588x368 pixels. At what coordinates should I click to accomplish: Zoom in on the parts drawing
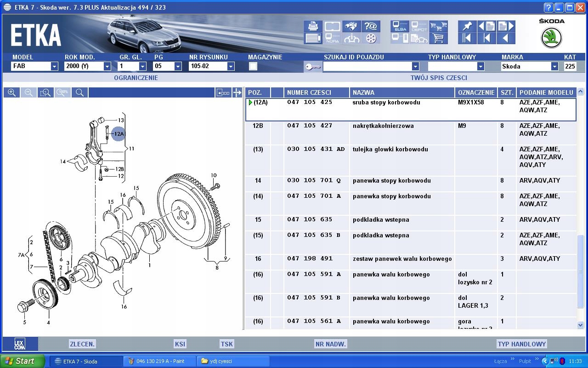11,92
